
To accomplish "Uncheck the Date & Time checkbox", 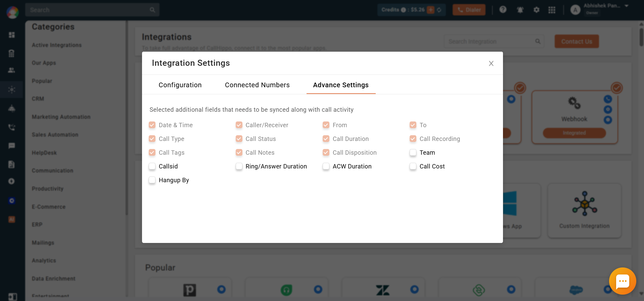I will (x=152, y=125).
